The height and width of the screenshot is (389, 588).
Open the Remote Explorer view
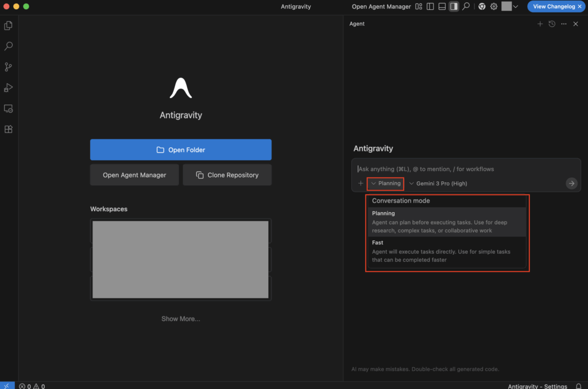coord(9,108)
